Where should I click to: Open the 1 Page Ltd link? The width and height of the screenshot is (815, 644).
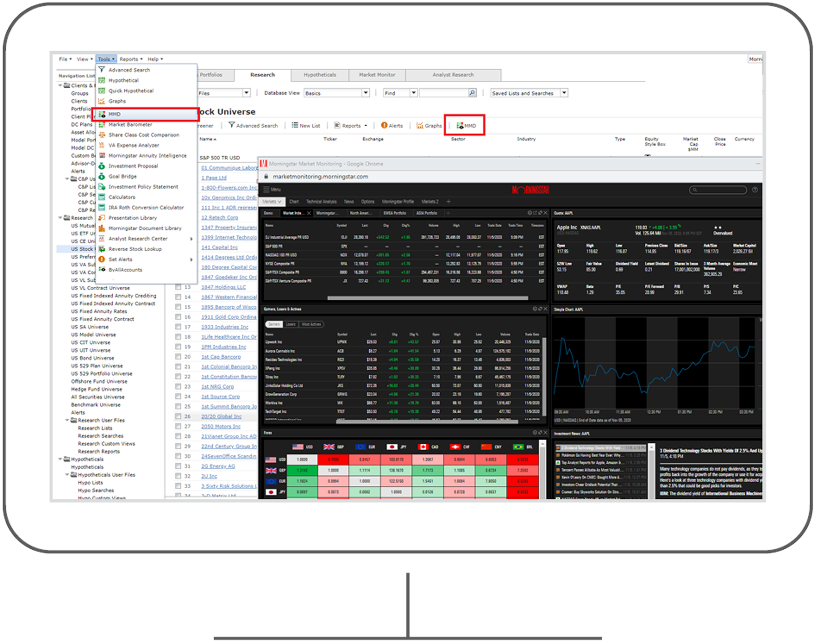(213, 178)
